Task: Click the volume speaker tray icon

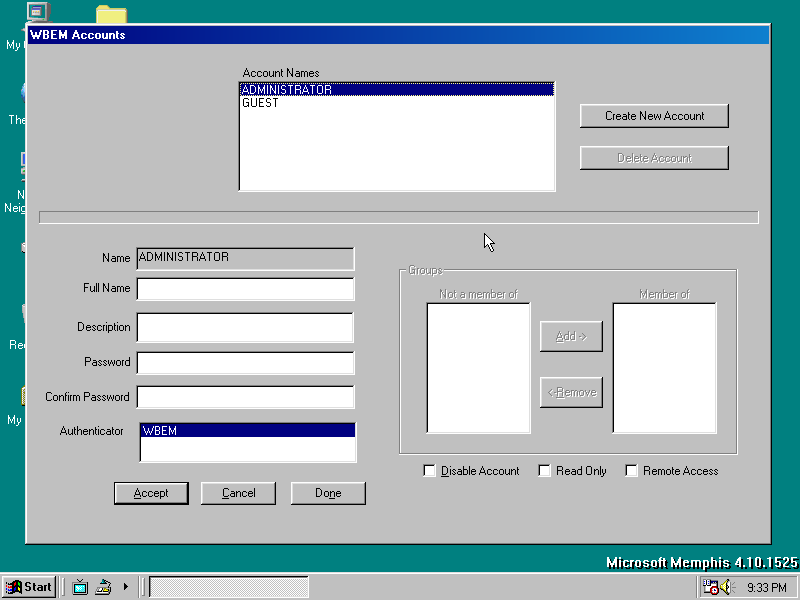Action: (x=726, y=587)
